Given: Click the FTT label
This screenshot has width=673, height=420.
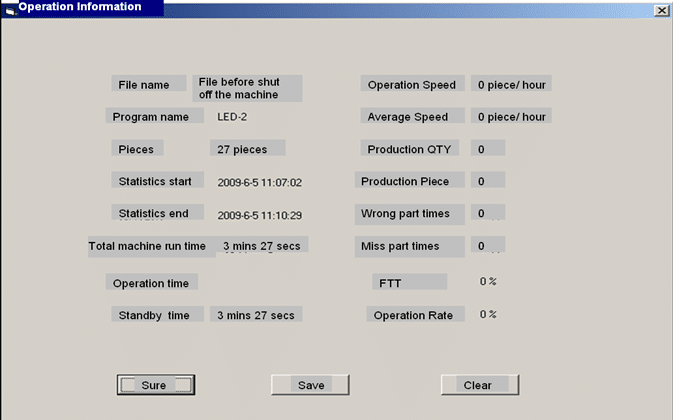Looking at the screenshot, I should [x=409, y=282].
